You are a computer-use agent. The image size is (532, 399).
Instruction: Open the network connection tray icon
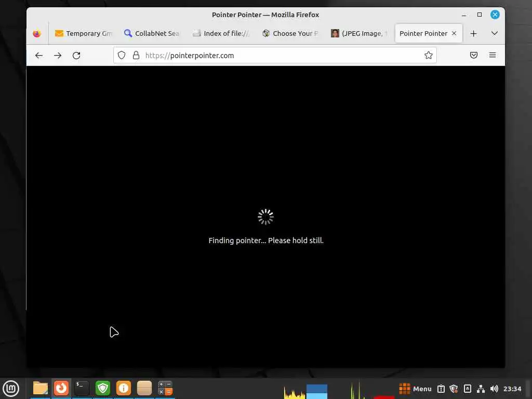click(x=481, y=389)
